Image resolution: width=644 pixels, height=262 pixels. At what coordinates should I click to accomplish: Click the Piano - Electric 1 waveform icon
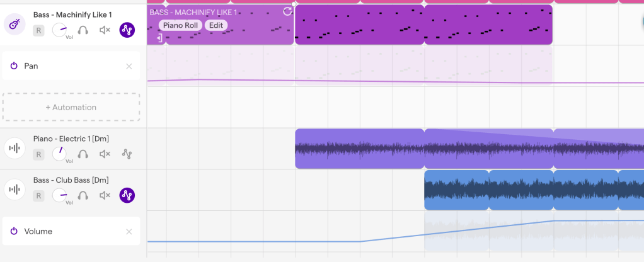(x=14, y=148)
